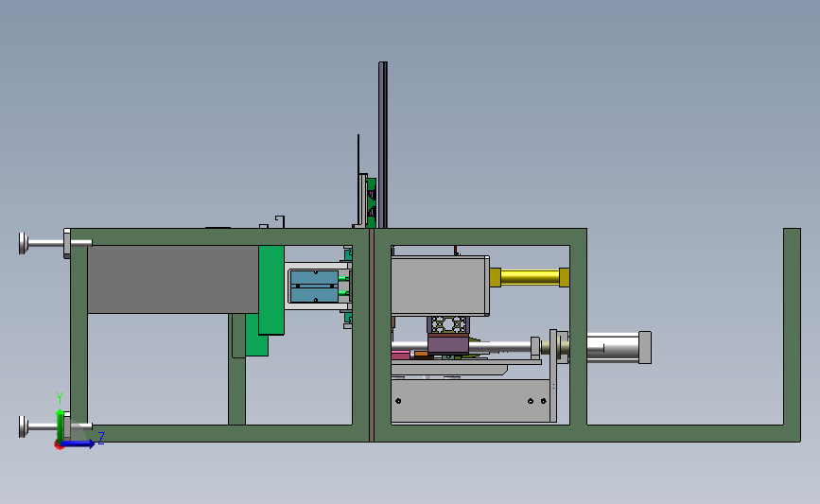This screenshot has width=820, height=504.
Task: Click the red origin point of triad
Action: pyautogui.click(x=59, y=445)
